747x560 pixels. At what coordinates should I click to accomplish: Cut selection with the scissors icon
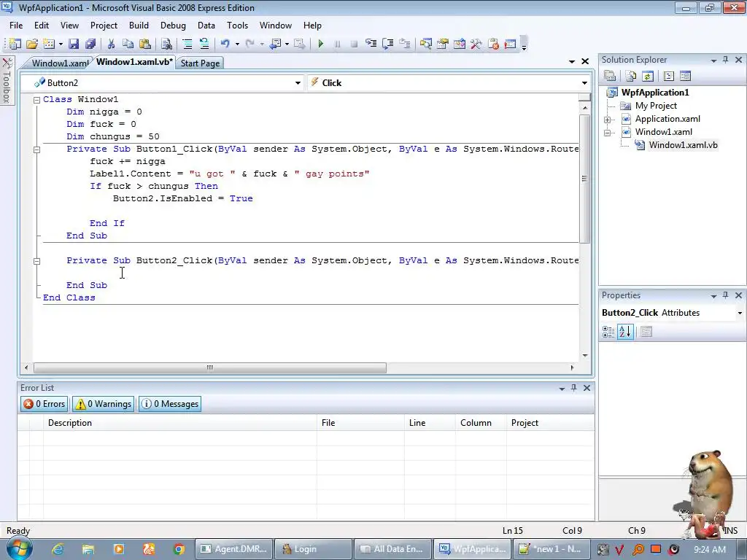pyautogui.click(x=111, y=44)
